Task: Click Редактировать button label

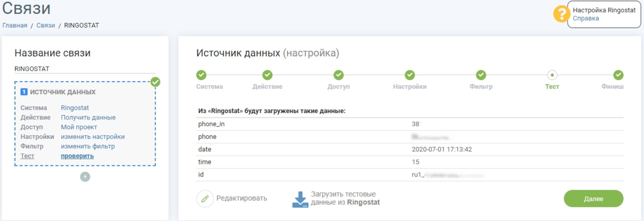Action: pos(242,198)
